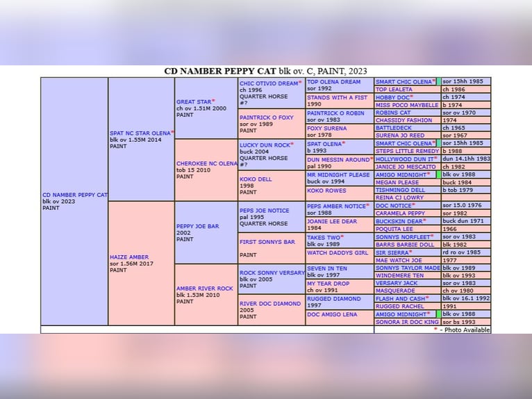Click the PAINTRICK O FOXY link
This screenshot has height=399, width=532.
tap(267, 117)
